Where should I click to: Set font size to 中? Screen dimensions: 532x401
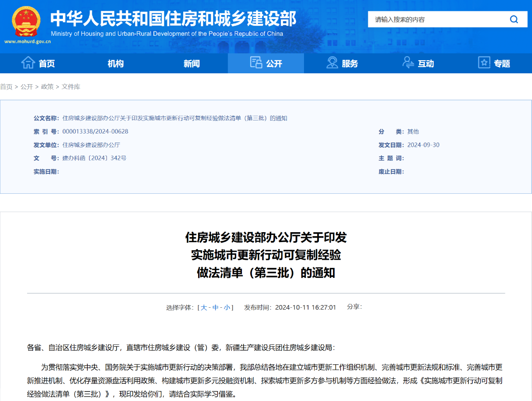point(216,308)
